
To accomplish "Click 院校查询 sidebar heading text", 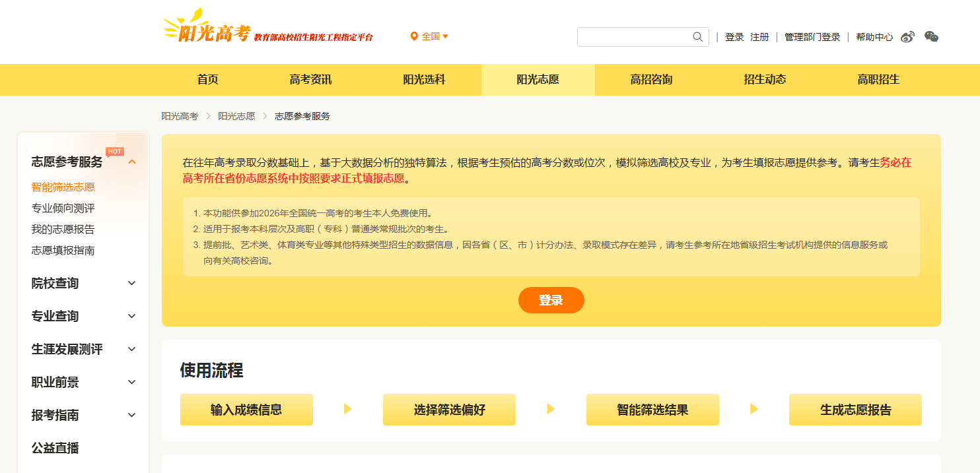I will click(x=55, y=283).
